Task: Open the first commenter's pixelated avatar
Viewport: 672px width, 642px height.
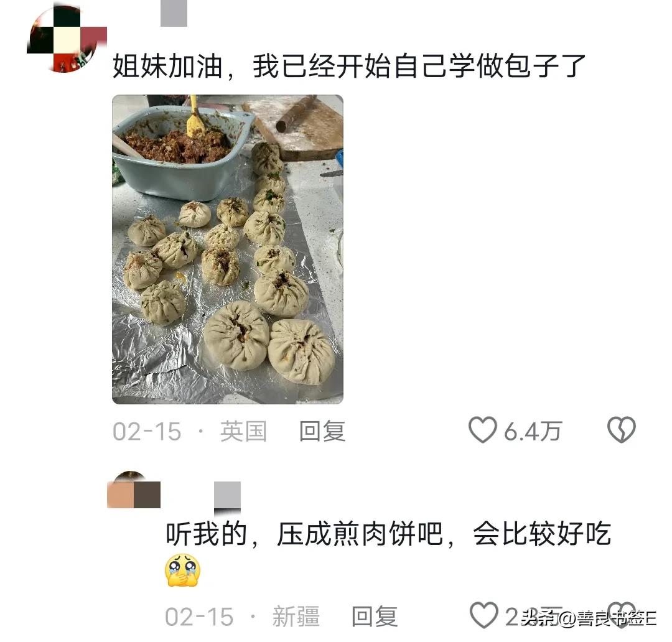Action: [67, 39]
